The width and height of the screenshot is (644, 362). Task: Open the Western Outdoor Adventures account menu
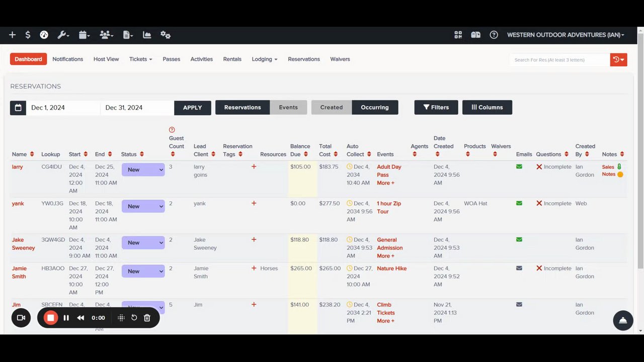click(x=566, y=35)
